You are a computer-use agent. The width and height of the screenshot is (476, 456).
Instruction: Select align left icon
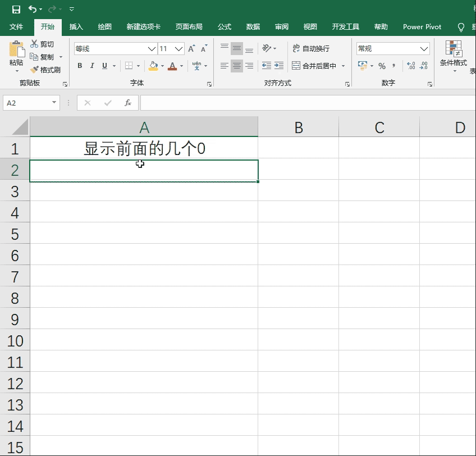click(x=225, y=66)
